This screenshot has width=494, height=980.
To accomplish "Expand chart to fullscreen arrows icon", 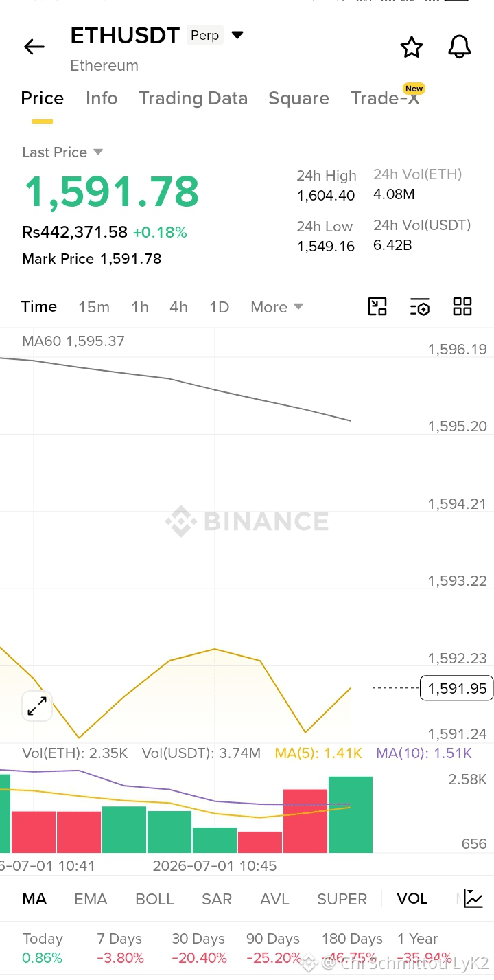I will click(x=37, y=706).
